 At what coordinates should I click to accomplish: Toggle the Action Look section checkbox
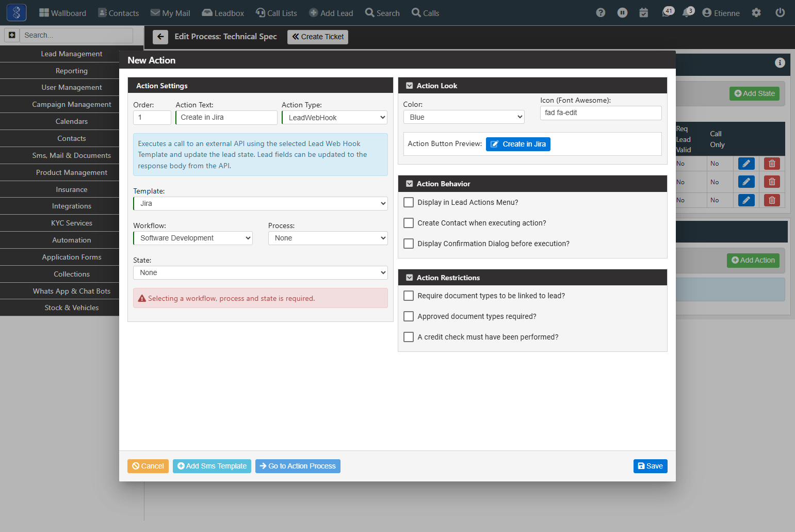410,86
